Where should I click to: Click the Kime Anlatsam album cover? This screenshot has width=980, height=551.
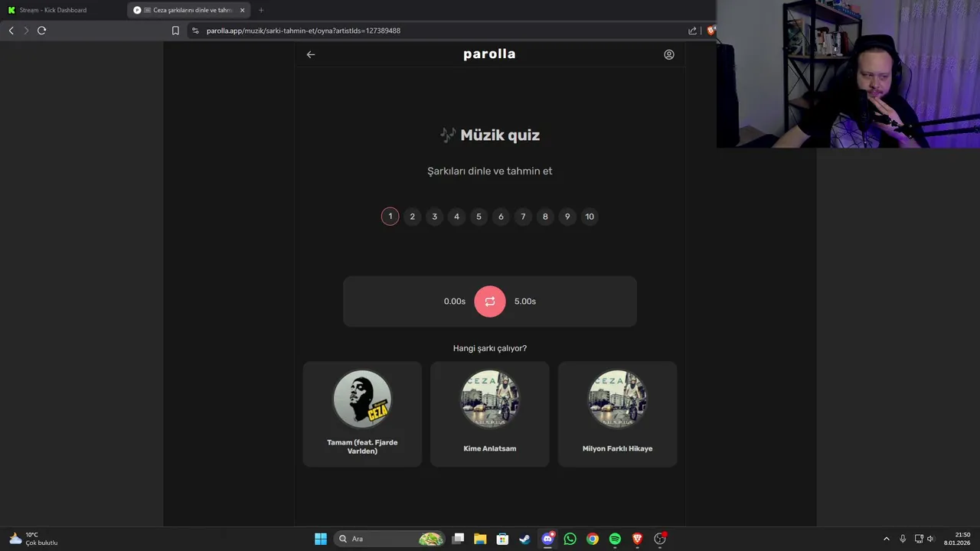coord(490,399)
